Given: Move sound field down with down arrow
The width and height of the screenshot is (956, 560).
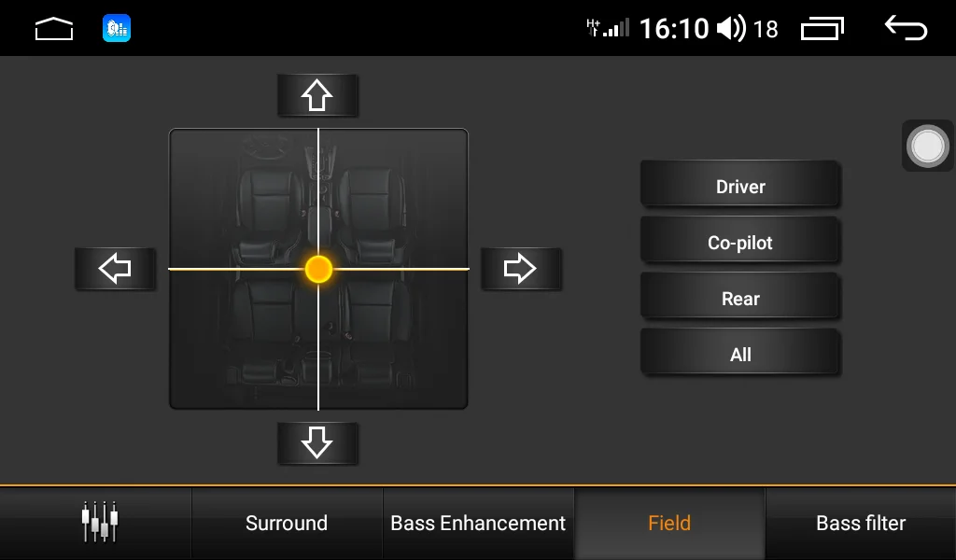Looking at the screenshot, I should (x=317, y=443).
